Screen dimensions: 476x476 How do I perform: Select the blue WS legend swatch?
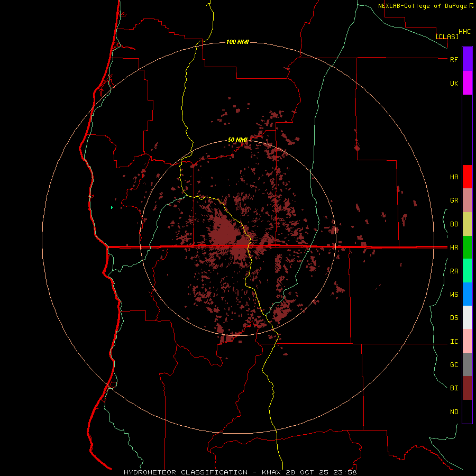pos(467,294)
